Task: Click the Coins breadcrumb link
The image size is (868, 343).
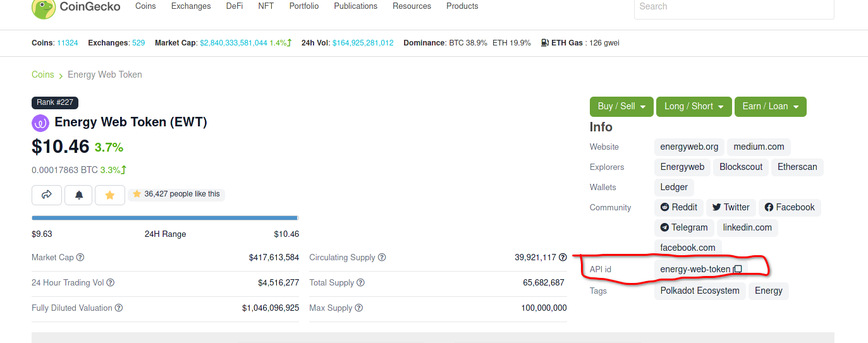Action: point(43,75)
